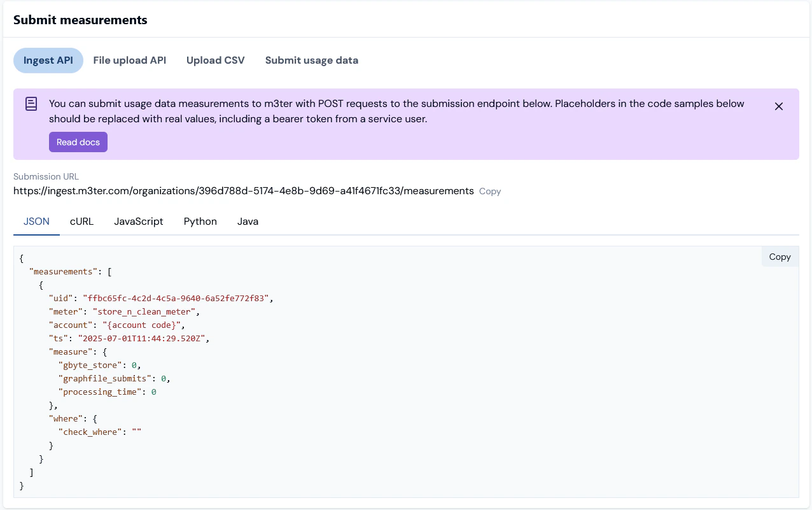The width and height of the screenshot is (812, 510).
Task: Click the "account" key
Action: [x=71, y=325]
